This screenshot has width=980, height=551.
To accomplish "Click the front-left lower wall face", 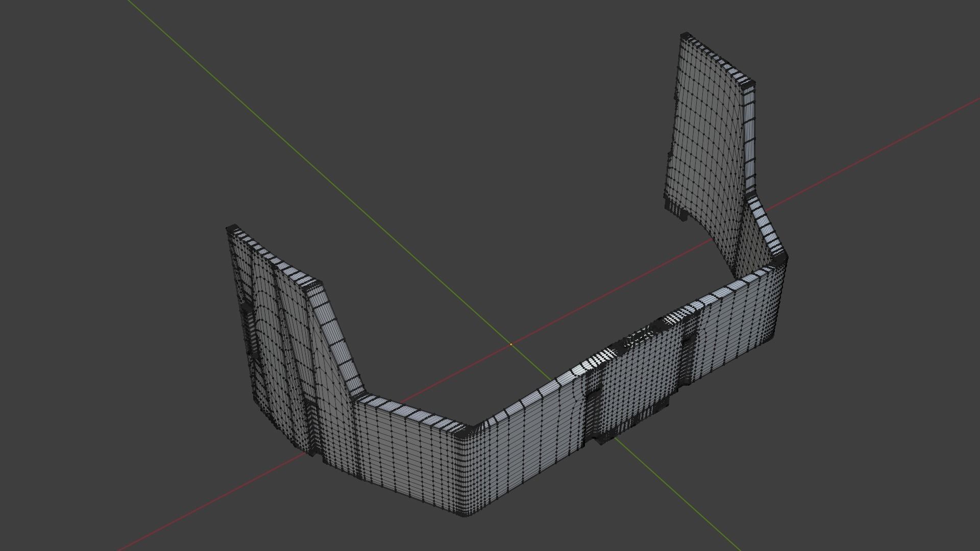I will (403, 454).
